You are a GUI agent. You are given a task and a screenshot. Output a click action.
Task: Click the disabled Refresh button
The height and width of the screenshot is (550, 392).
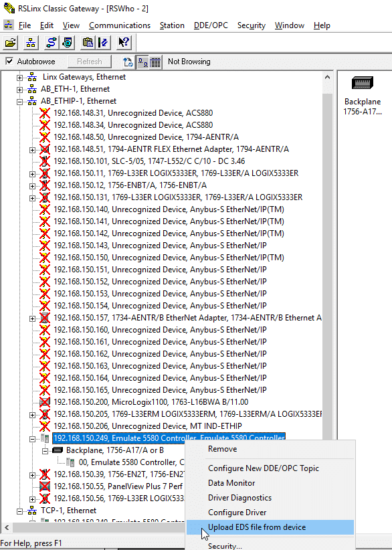pyautogui.click(x=90, y=62)
